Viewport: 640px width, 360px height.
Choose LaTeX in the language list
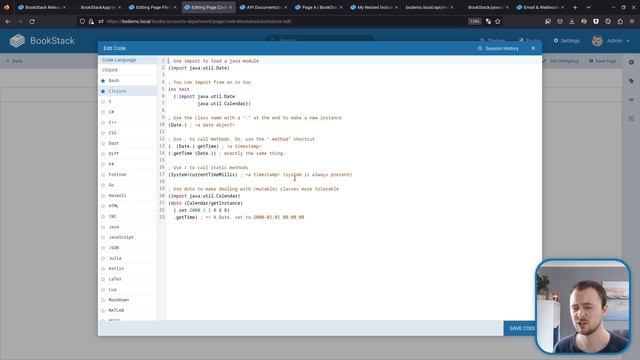(x=115, y=279)
